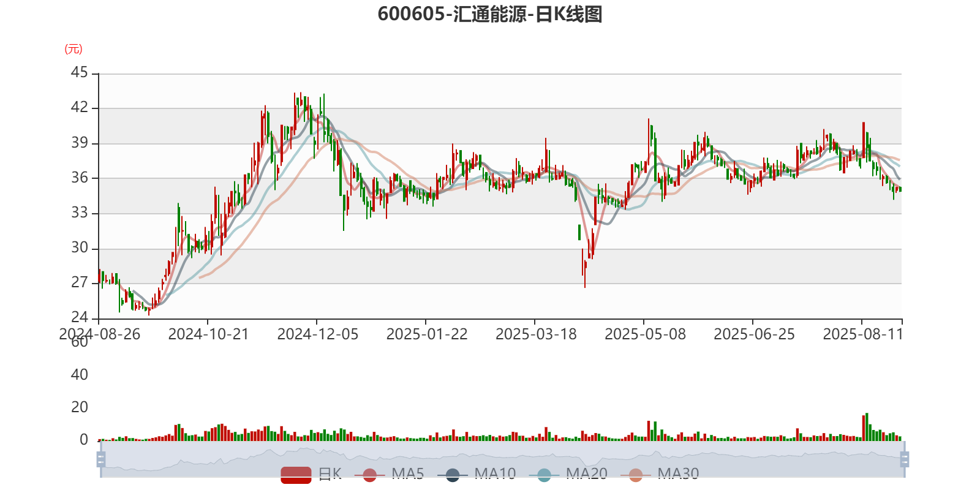Grab the right data zoom handle
The image size is (980, 490).
pos(904,459)
